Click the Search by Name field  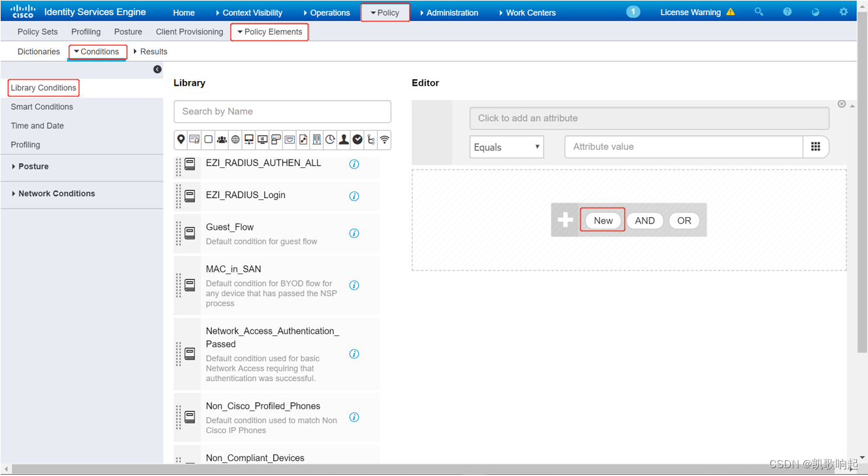tap(282, 111)
